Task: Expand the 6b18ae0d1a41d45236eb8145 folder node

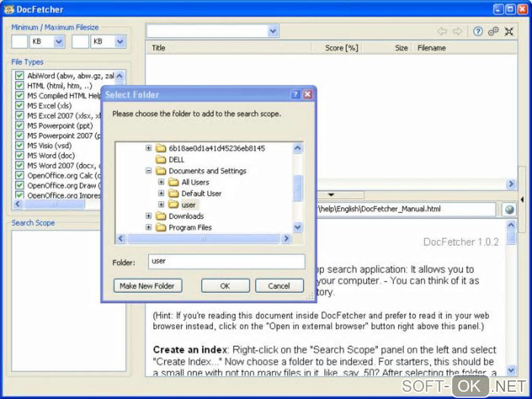Action: 148,148
